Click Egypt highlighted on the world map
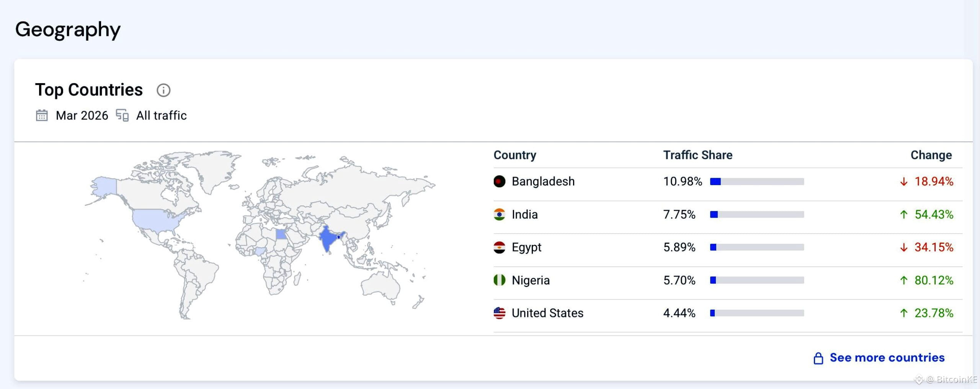 (x=281, y=234)
